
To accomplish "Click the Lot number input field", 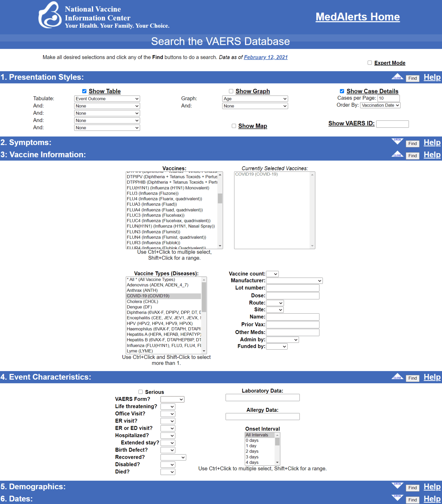I will [x=293, y=288].
